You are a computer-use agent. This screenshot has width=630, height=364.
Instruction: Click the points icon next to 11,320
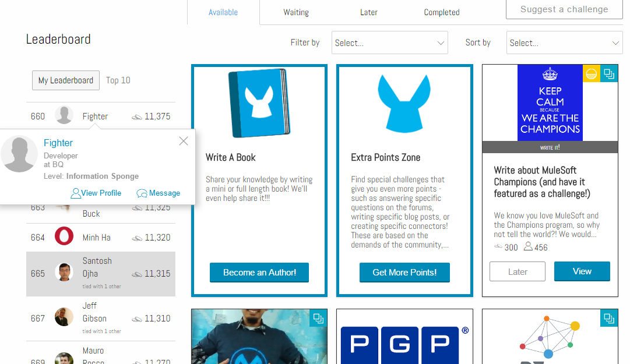click(137, 238)
